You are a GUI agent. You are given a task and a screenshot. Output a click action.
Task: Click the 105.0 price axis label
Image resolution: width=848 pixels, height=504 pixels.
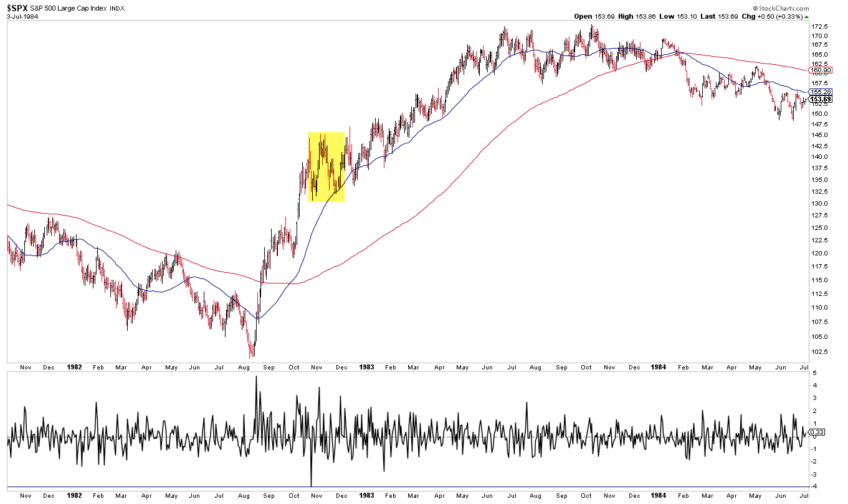[821, 337]
